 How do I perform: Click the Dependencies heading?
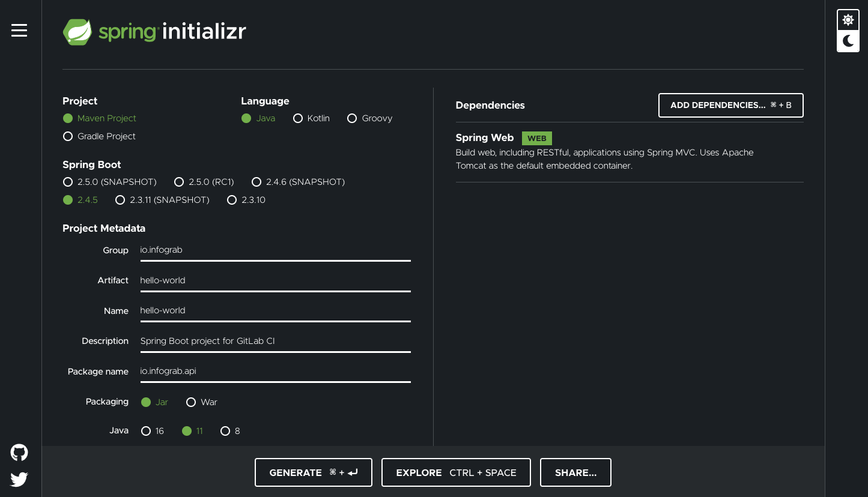point(490,105)
